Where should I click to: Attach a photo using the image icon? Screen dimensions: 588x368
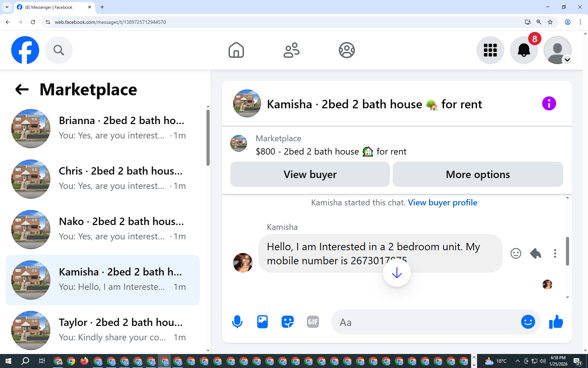(262, 322)
